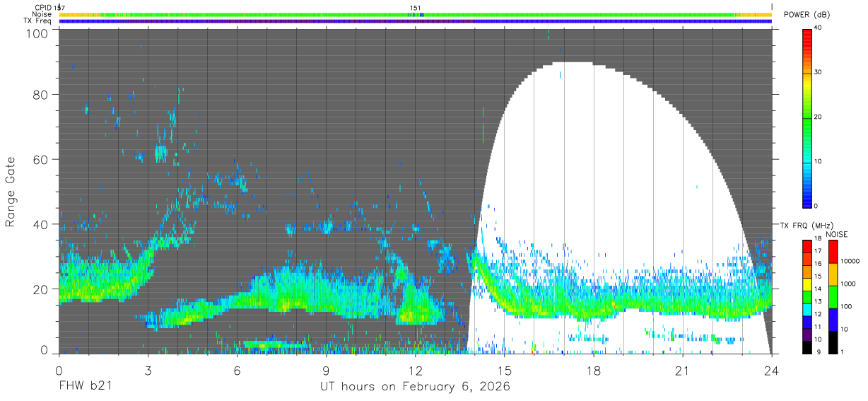Click the NOISE legend title
Viewport: 868px width, 401px height.
pyautogui.click(x=835, y=235)
